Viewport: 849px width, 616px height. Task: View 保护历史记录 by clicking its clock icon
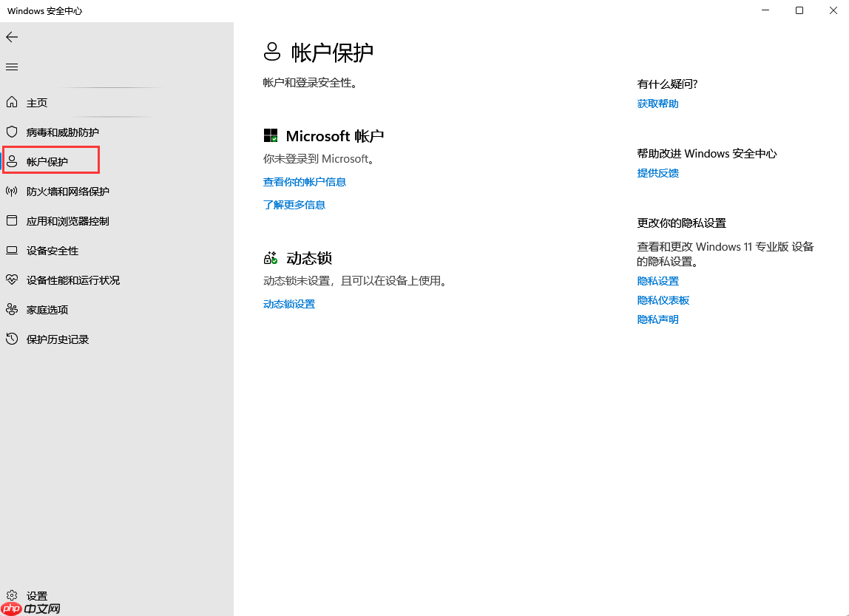point(11,339)
